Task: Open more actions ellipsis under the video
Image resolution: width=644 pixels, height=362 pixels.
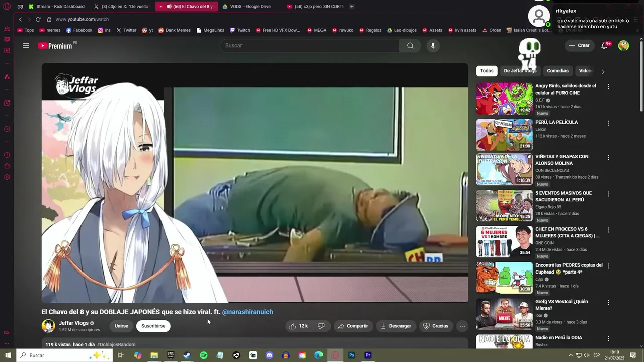Action: click(x=462, y=326)
